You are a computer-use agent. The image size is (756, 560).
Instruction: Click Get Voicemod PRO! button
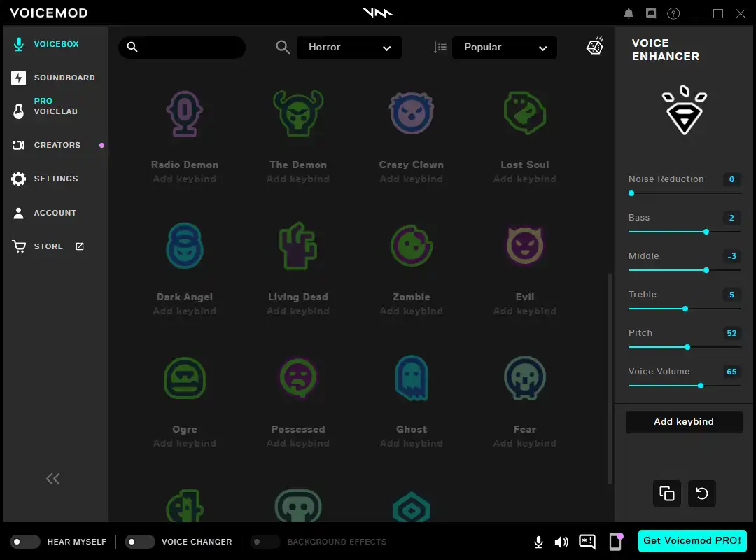[x=692, y=540]
